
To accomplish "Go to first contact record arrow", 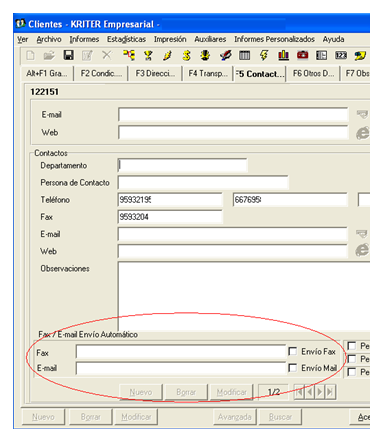I will click(299, 392).
